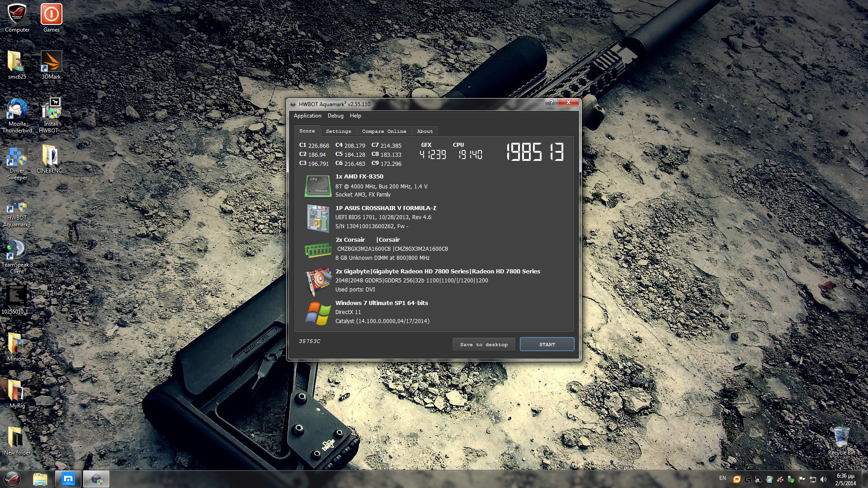
Task: Click the question mark help button
Action: (x=551, y=102)
